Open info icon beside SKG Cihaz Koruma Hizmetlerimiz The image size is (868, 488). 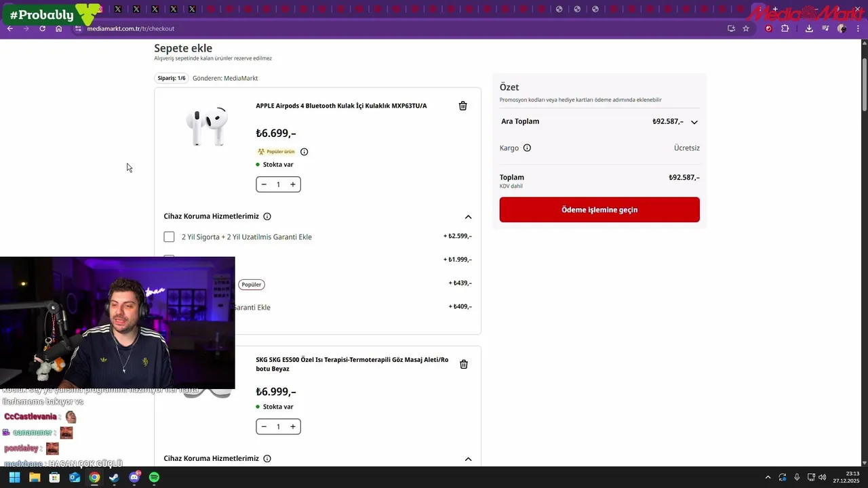(267, 458)
